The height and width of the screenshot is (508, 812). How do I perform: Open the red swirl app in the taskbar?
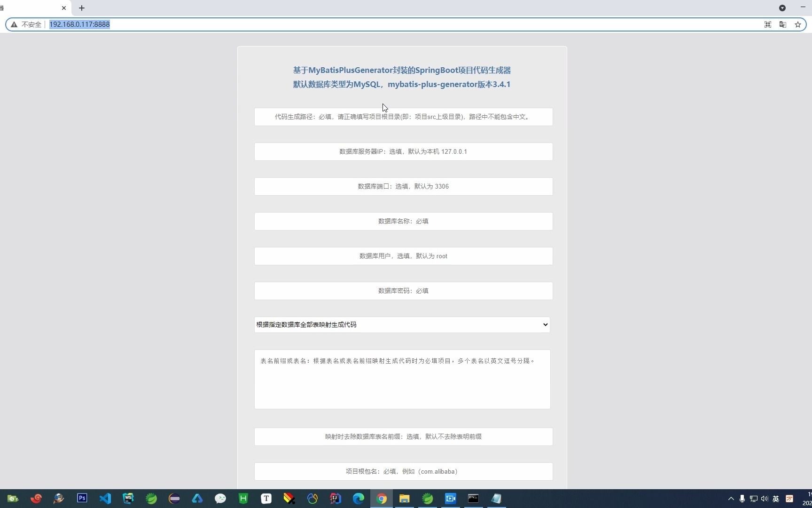(36, 498)
